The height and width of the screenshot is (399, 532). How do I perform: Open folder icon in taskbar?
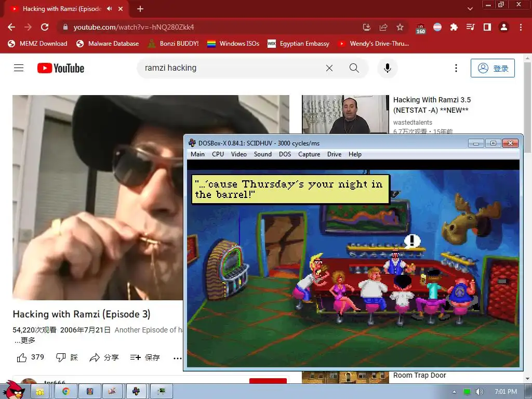[39, 392]
